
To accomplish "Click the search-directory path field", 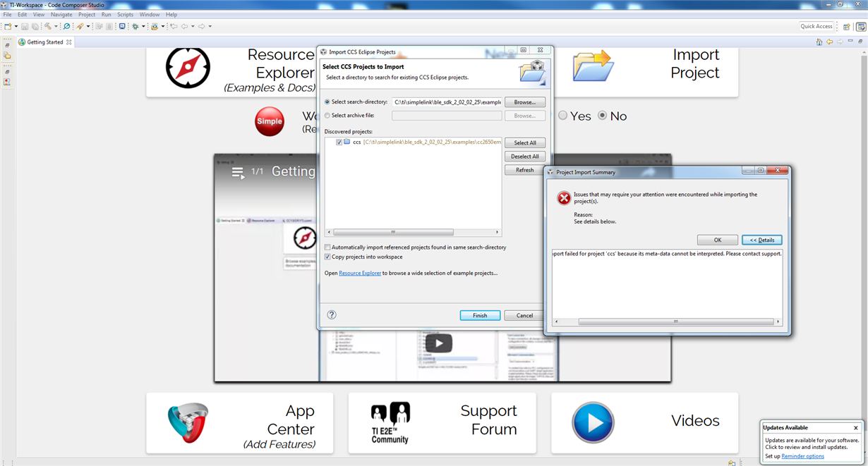I will point(447,102).
